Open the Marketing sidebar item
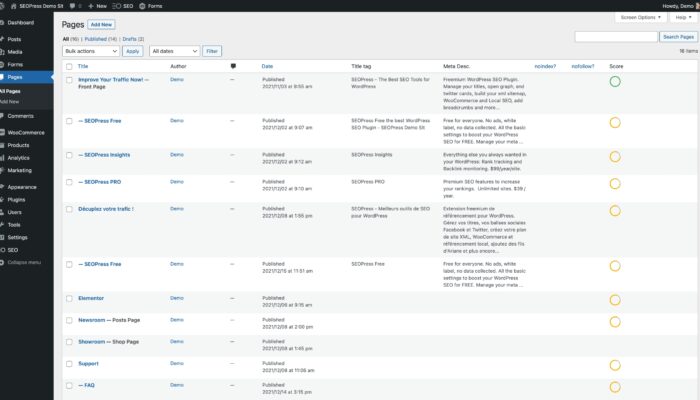Screen dimensions: 700x400 click(x=20, y=170)
